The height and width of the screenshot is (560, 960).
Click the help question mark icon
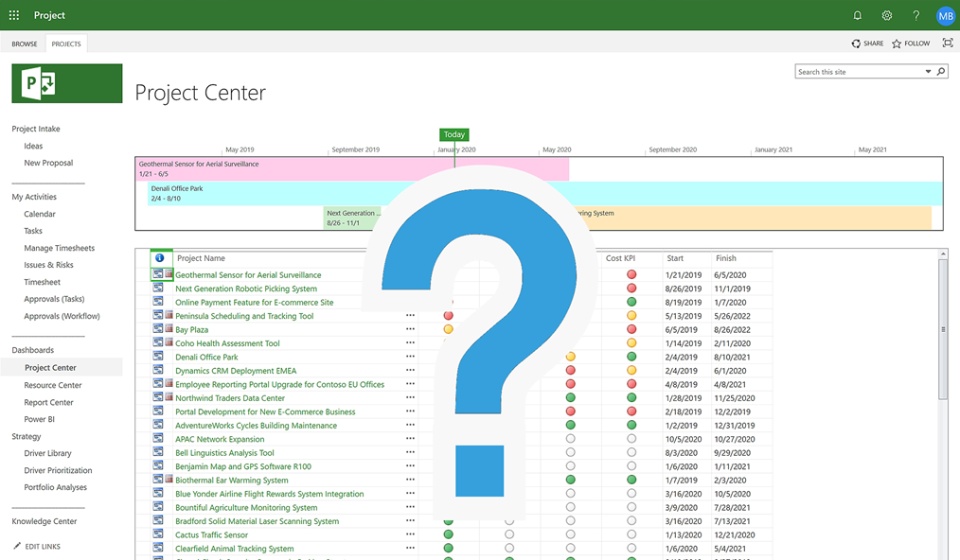(x=916, y=15)
